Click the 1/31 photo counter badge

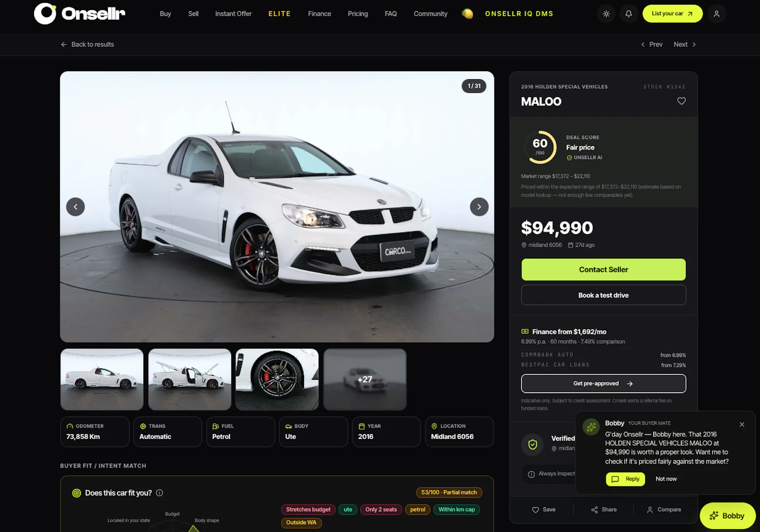click(x=474, y=86)
